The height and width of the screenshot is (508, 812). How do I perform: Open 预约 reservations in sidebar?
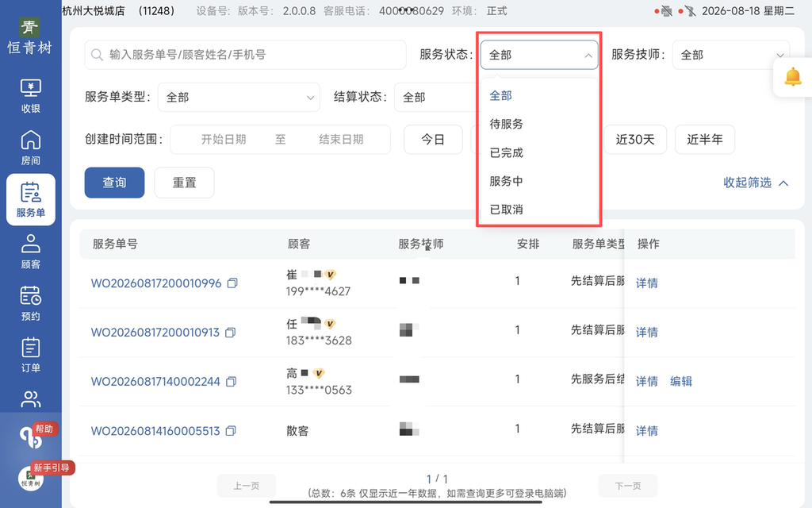click(31, 303)
